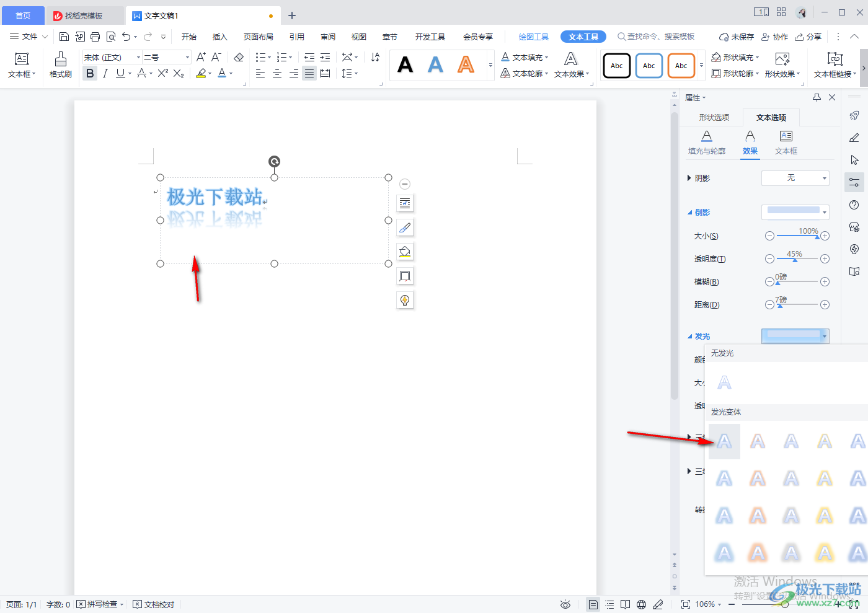Open bullet list dropdown arrow
868x613 pixels.
click(269, 58)
